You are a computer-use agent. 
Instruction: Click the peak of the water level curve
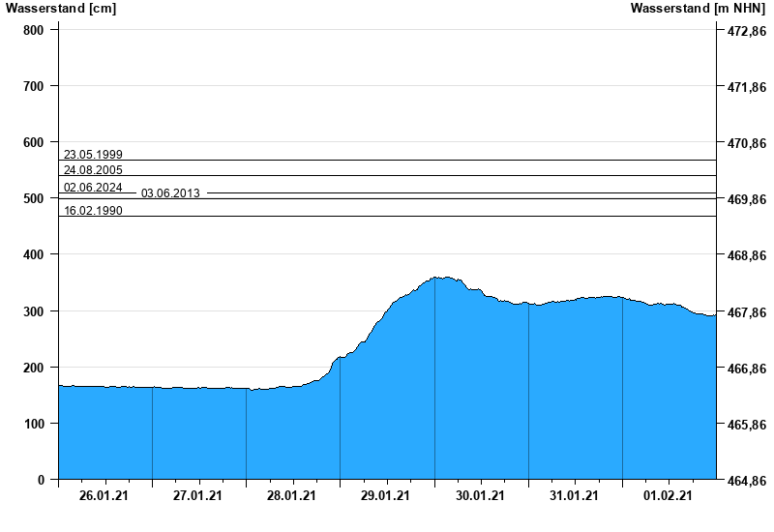[x=440, y=278]
